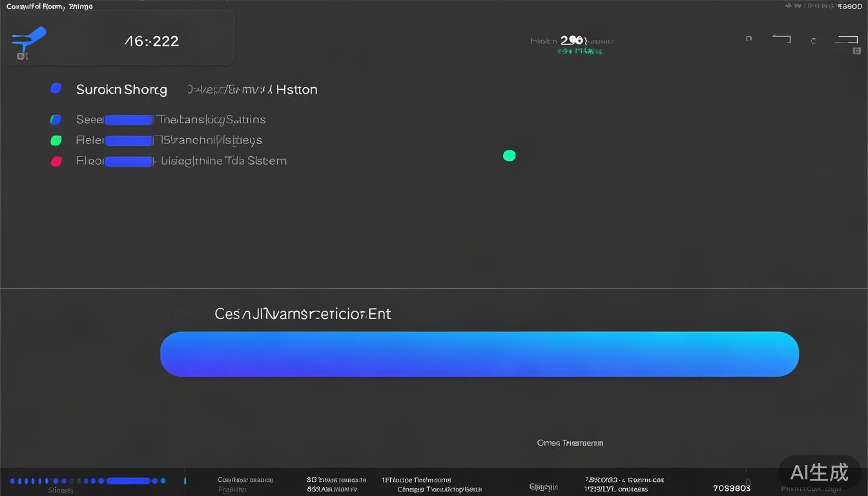Click the wide bracket icon at far top-right
The width and height of the screenshot is (868, 496).
tap(846, 39)
